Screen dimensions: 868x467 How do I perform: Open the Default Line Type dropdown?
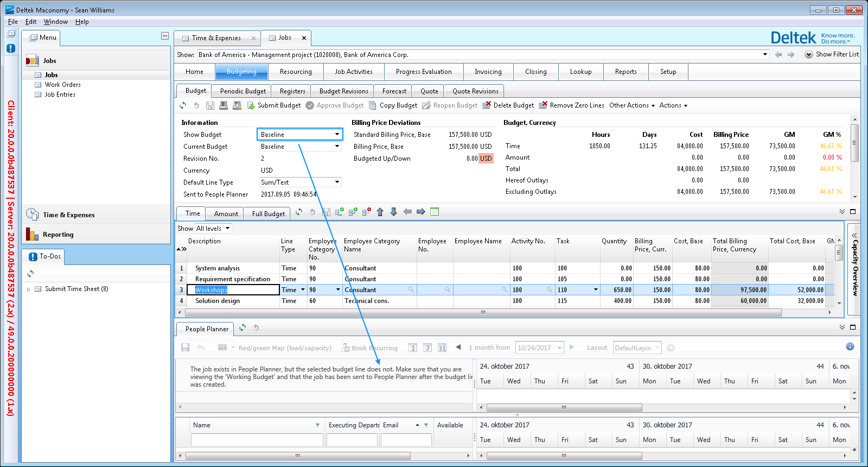tap(337, 182)
